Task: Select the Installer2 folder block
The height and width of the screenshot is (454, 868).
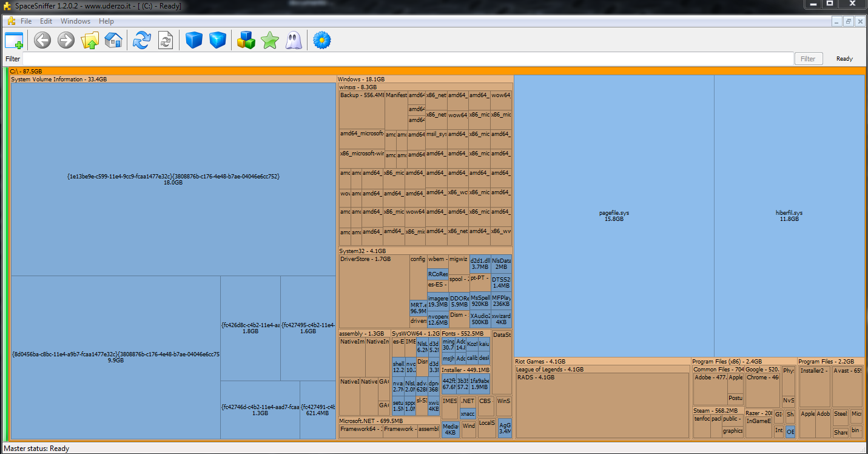Action: point(815,387)
